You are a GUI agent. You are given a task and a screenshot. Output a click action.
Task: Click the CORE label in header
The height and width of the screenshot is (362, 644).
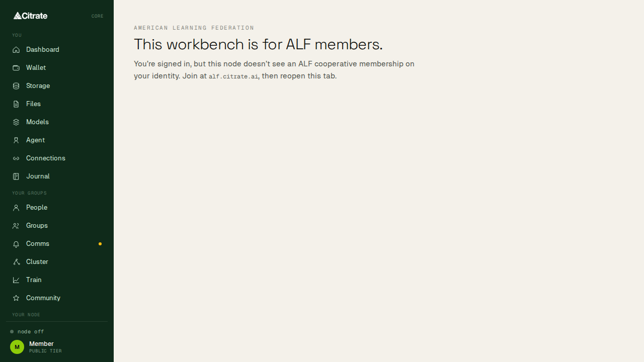pos(98,16)
